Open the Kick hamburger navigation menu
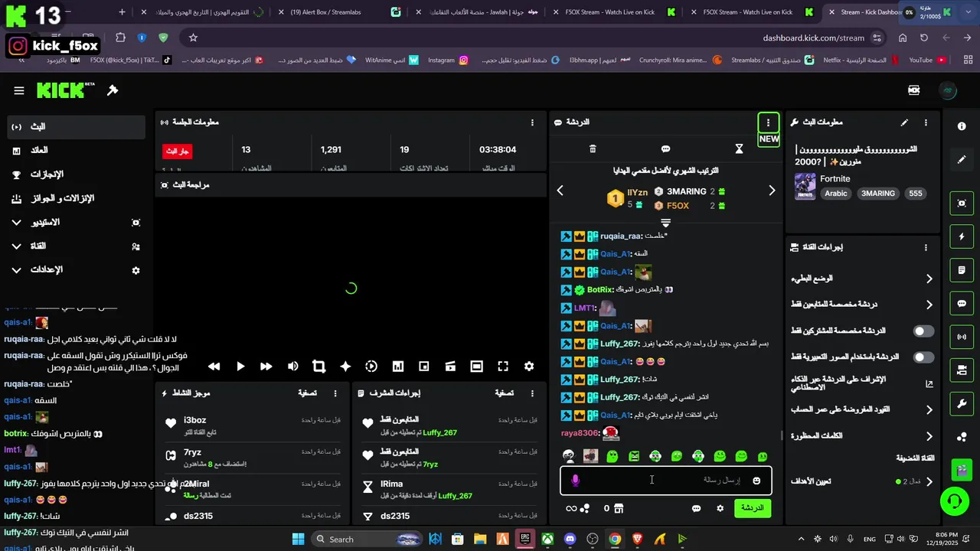 [19, 90]
